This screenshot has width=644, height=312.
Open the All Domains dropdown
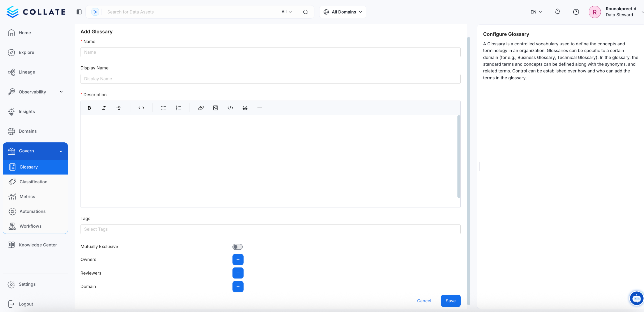pos(342,12)
